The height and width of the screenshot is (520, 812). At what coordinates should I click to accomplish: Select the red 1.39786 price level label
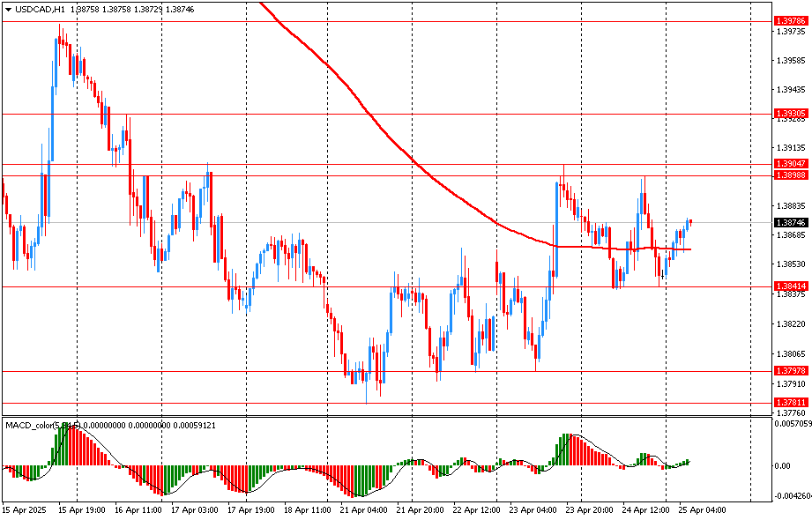(x=791, y=20)
